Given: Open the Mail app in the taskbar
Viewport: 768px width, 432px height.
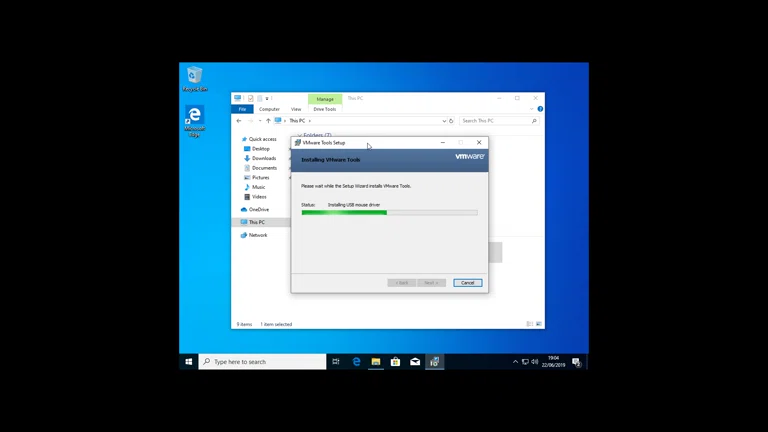Looking at the screenshot, I should coord(415,362).
